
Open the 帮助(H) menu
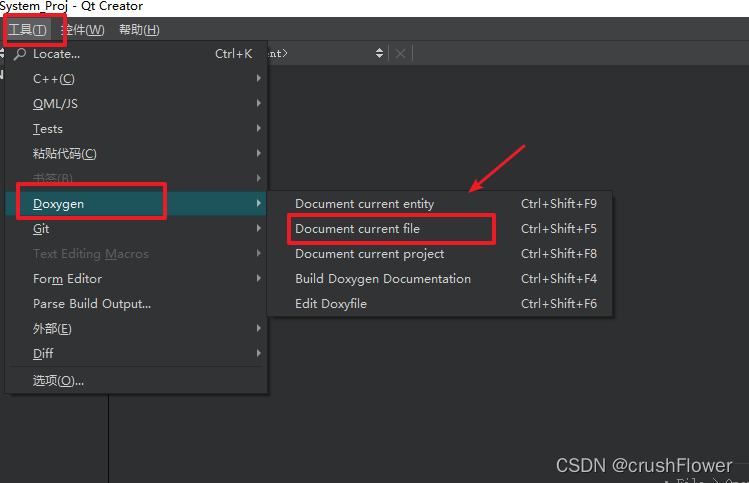tap(139, 30)
